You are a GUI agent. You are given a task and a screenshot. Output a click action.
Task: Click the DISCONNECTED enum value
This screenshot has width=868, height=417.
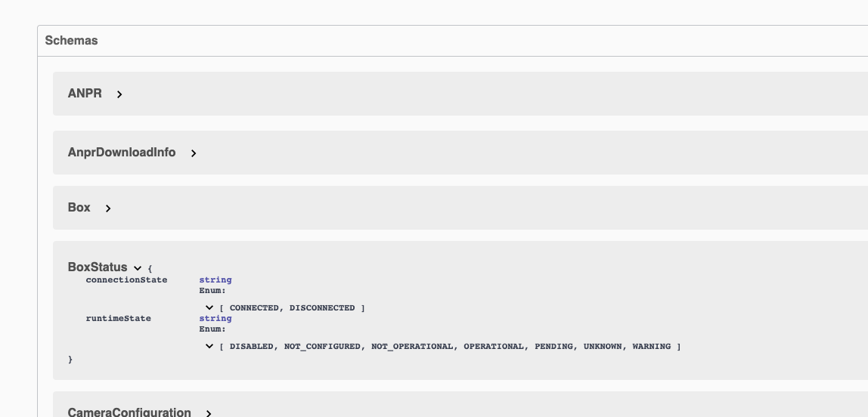[x=322, y=308]
